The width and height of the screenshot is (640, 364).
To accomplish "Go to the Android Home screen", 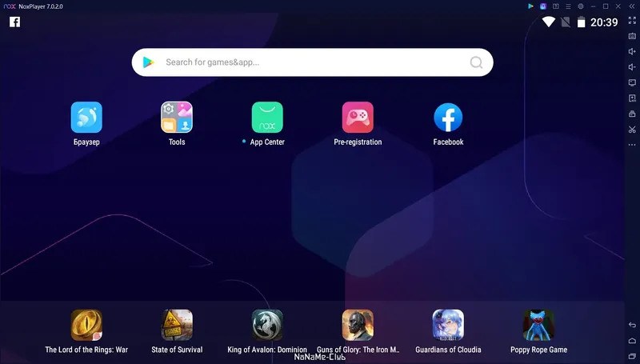I will [x=632, y=341].
